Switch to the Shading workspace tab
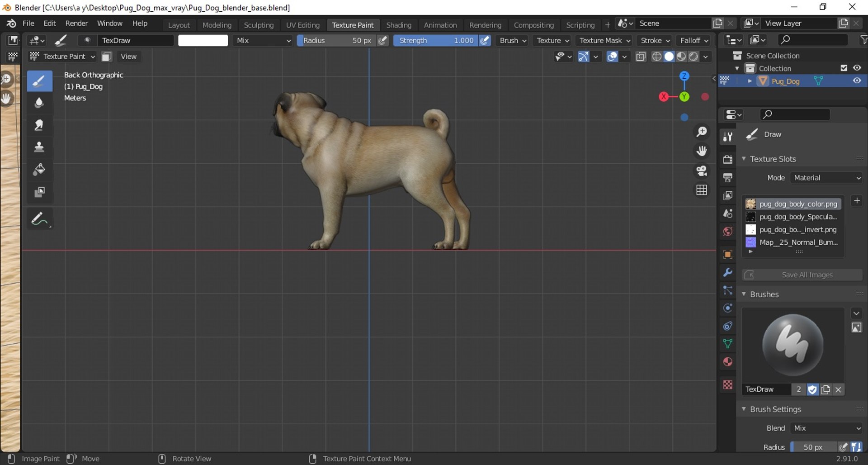Viewport: 868px width, 465px height. pos(399,25)
